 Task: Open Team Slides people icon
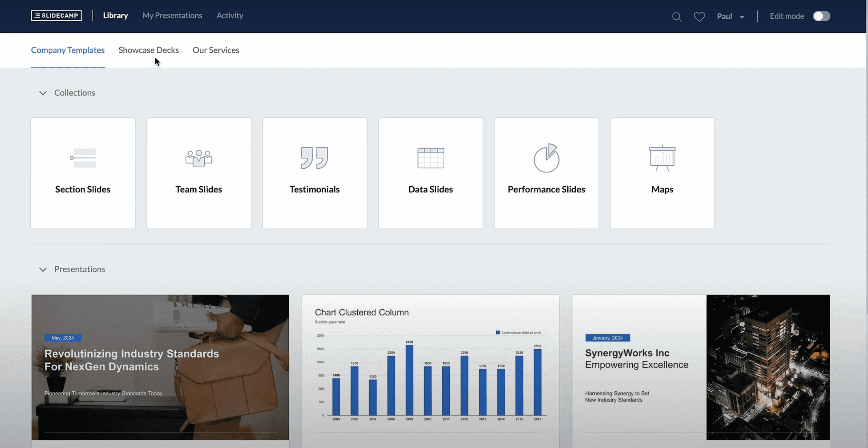[x=198, y=158]
